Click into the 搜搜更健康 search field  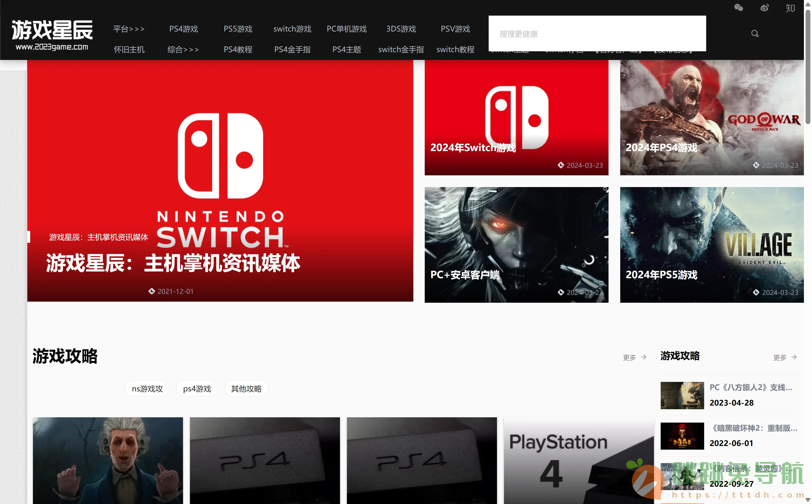click(597, 34)
